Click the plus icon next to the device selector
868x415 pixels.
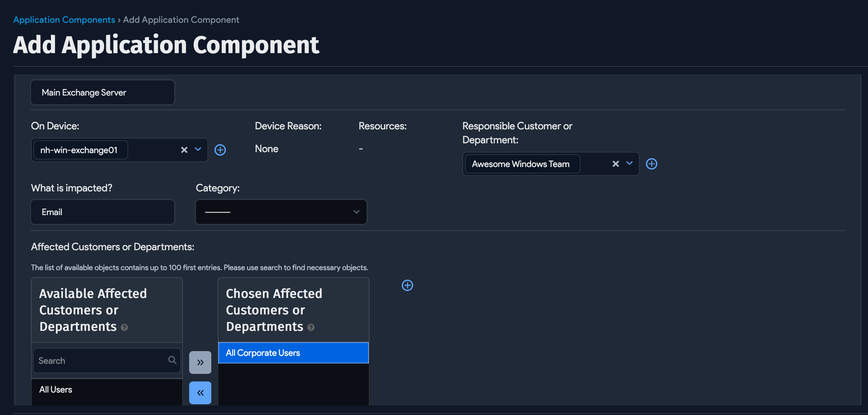[x=220, y=150]
